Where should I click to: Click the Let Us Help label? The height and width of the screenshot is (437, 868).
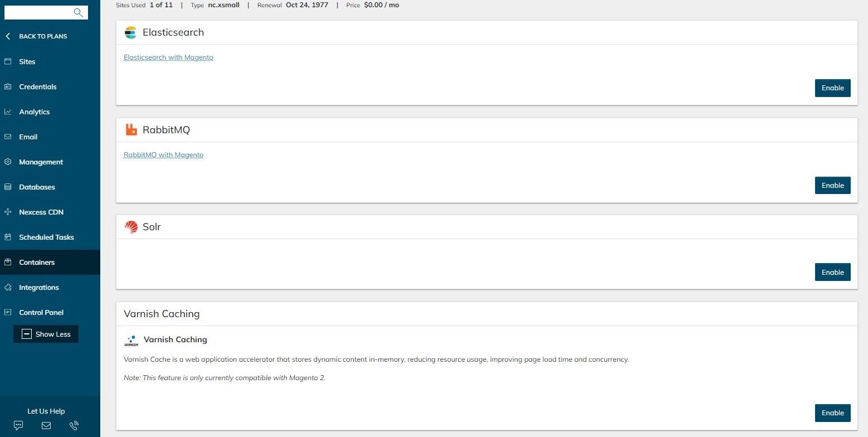tap(46, 411)
